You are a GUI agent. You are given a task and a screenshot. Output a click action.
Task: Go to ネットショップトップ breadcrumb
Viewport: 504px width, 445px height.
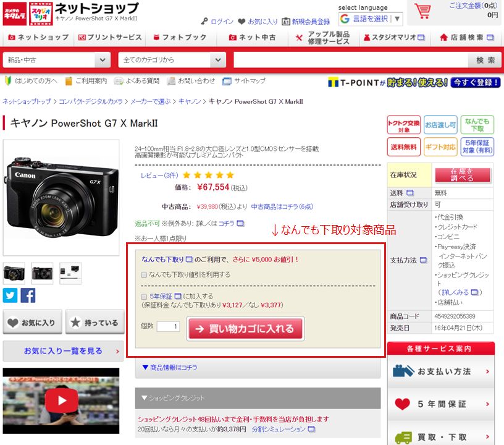[27, 101]
